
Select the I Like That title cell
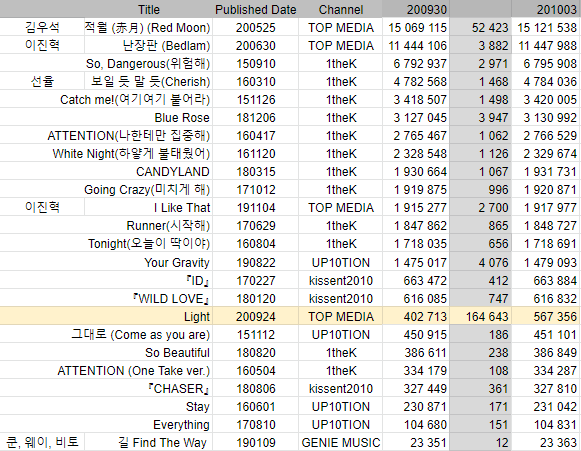pos(182,208)
